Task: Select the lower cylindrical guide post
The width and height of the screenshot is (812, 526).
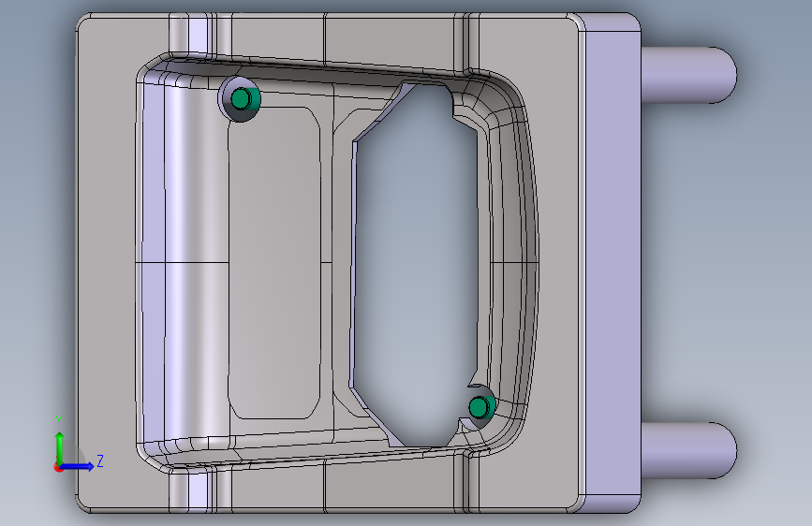Action: click(x=688, y=450)
